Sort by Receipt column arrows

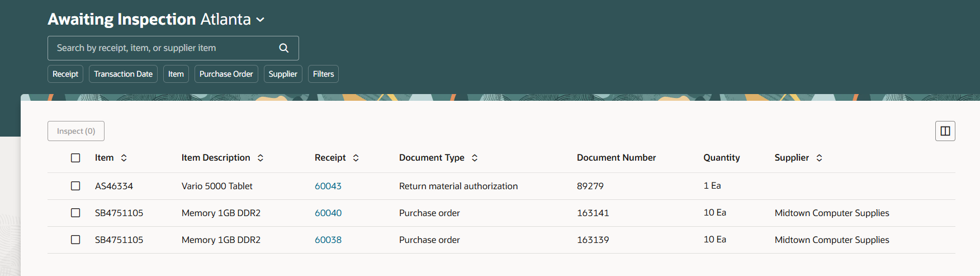click(x=356, y=158)
